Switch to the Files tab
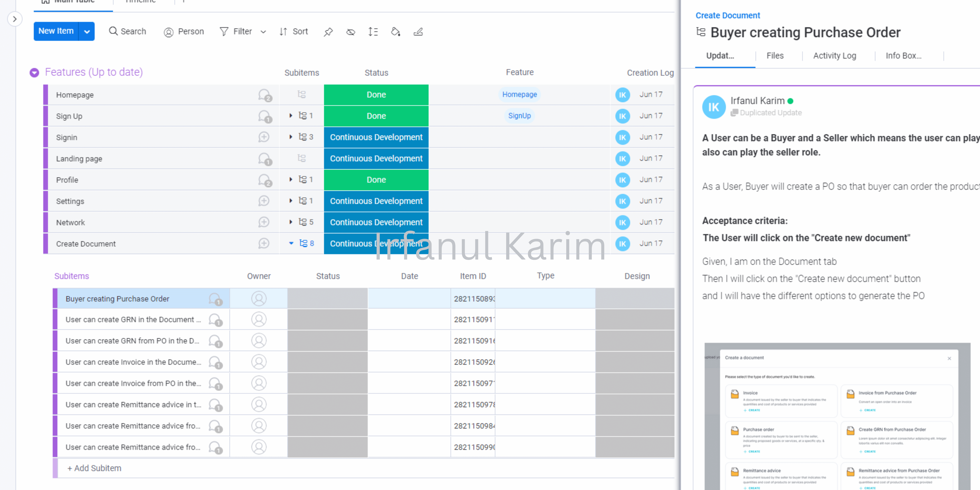This screenshot has width=980, height=490. point(775,56)
